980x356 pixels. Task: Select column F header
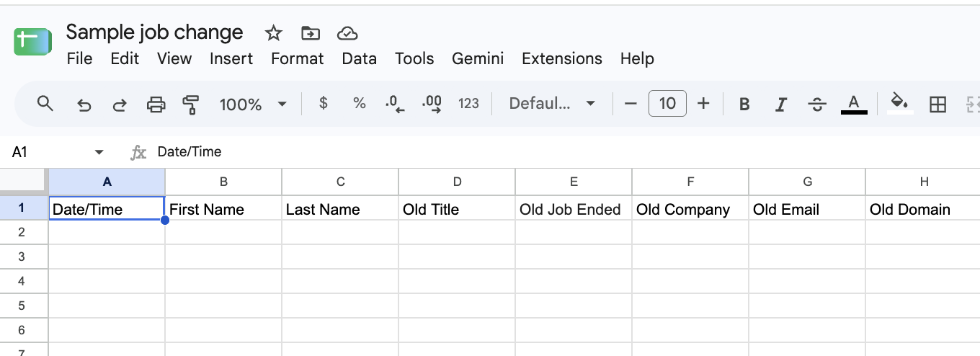(690, 182)
